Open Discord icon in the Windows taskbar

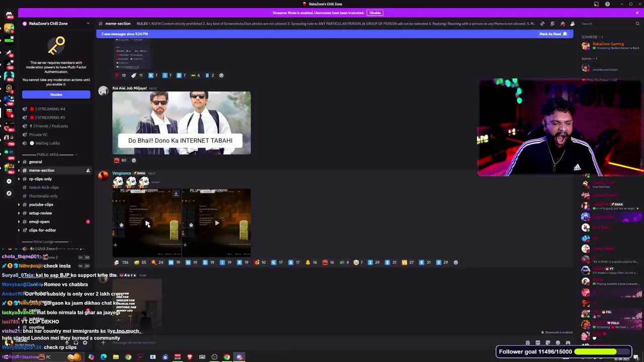[239, 357]
